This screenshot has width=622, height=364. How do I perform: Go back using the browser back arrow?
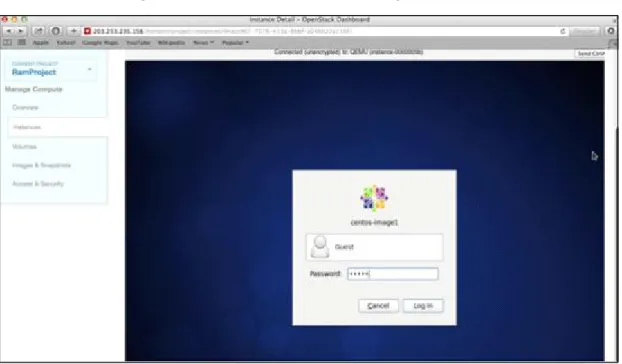point(9,31)
